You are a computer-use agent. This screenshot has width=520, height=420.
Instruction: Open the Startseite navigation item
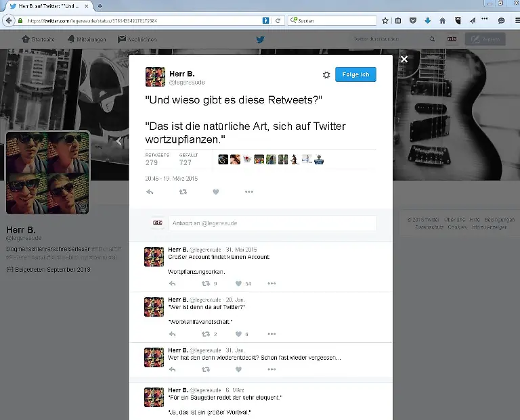click(x=38, y=39)
